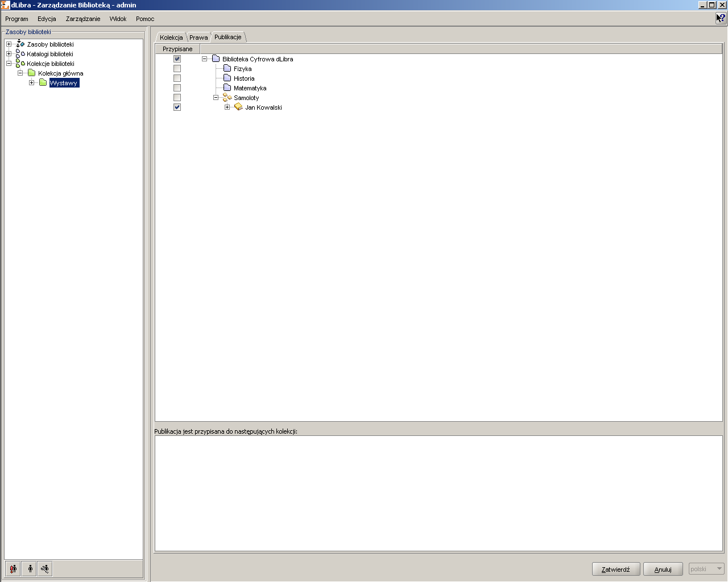The height and width of the screenshot is (582, 728).
Task: Open the Zarządzanie menu
Action: [83, 19]
